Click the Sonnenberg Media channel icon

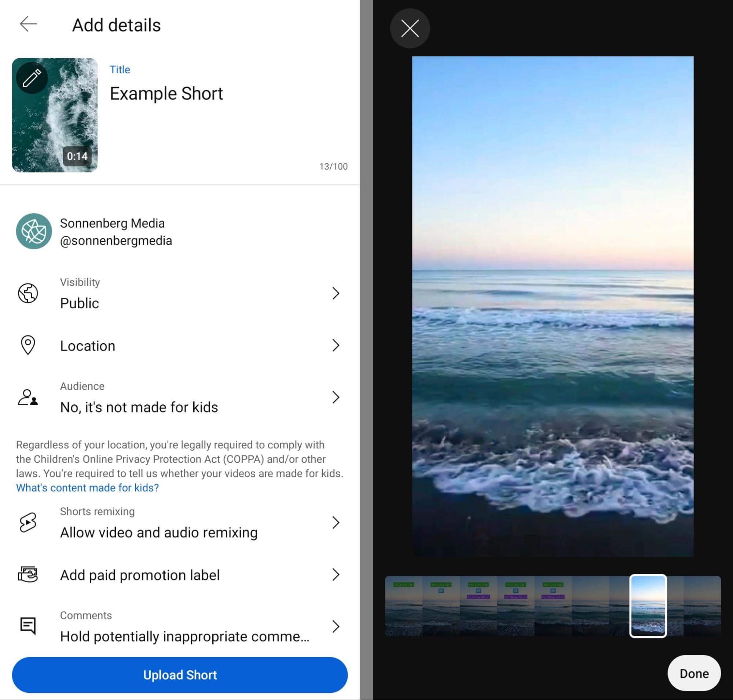click(33, 231)
